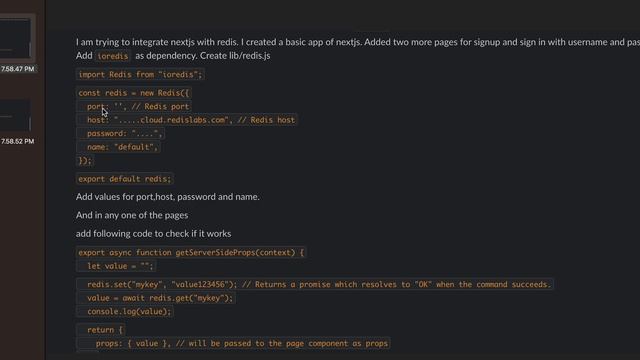The height and width of the screenshot is (360, 640).
Task: Click the 7.58.47 PM filename label
Action: (x=18, y=69)
